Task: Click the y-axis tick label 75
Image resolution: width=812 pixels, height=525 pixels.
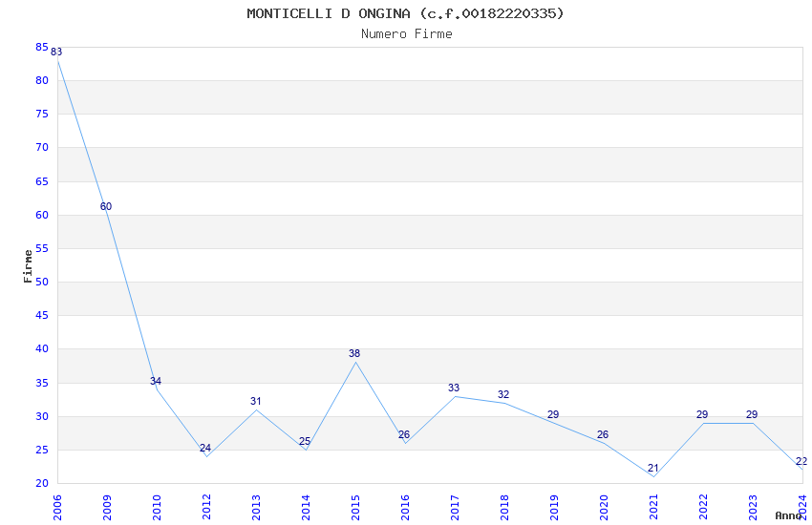Action: [42, 115]
